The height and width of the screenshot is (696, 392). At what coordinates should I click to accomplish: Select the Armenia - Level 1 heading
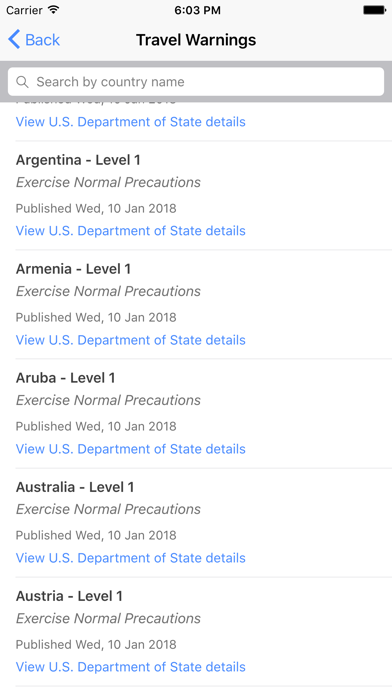pyautogui.click(x=73, y=269)
